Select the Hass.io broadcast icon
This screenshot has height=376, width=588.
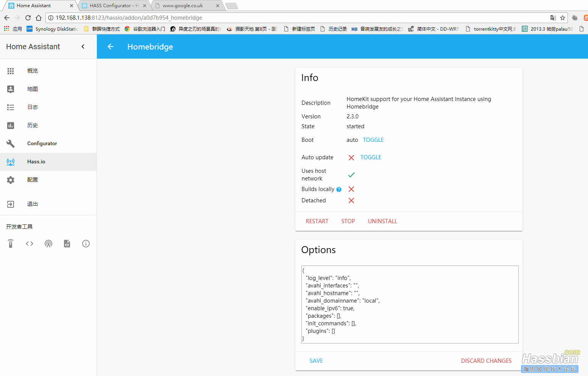(x=11, y=162)
